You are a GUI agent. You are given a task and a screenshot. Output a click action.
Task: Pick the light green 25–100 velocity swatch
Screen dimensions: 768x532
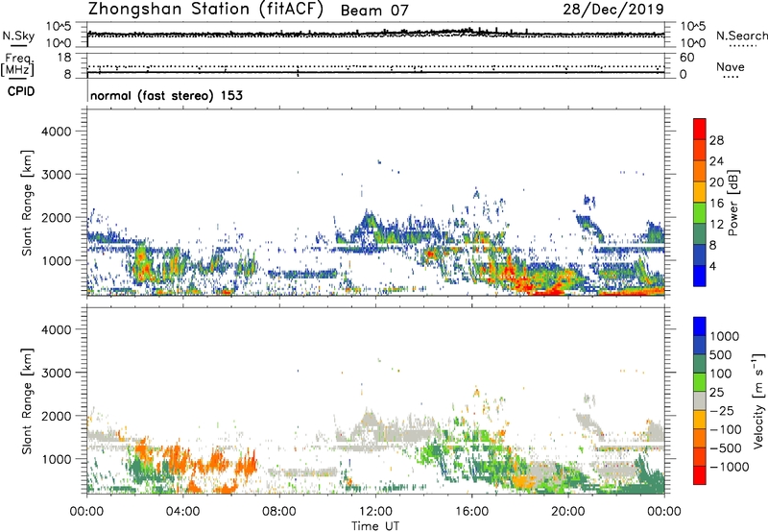[700, 382]
